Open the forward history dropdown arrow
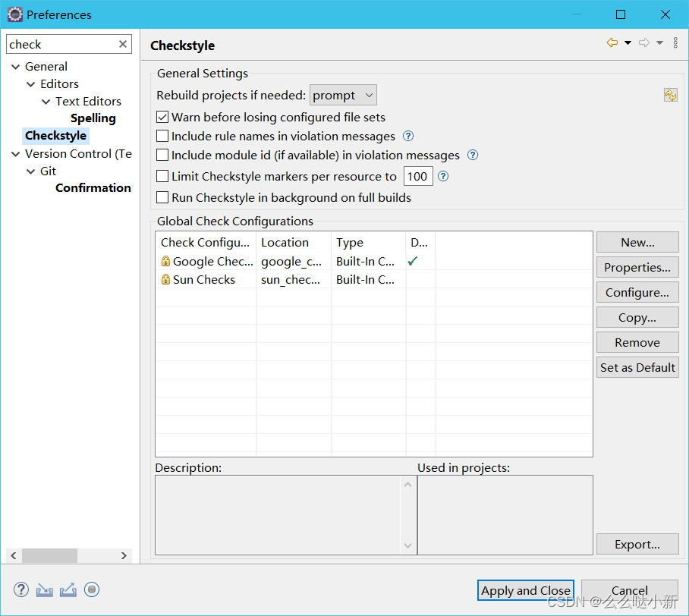Image resolution: width=689 pixels, height=616 pixels. [659, 42]
